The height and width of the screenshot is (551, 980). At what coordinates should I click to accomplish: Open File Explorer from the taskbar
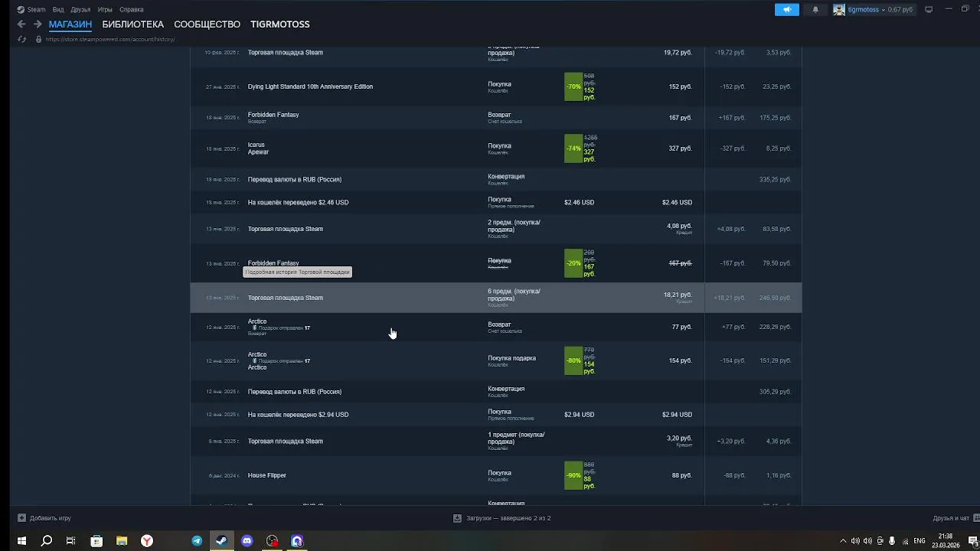point(121,541)
